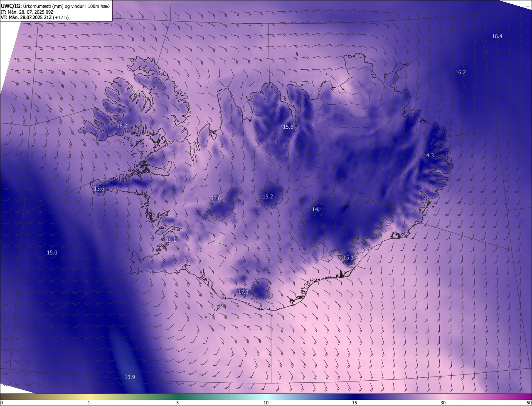The width and height of the screenshot is (532, 406).
Task: Click the 19.1 value label
Action: click(171, 240)
